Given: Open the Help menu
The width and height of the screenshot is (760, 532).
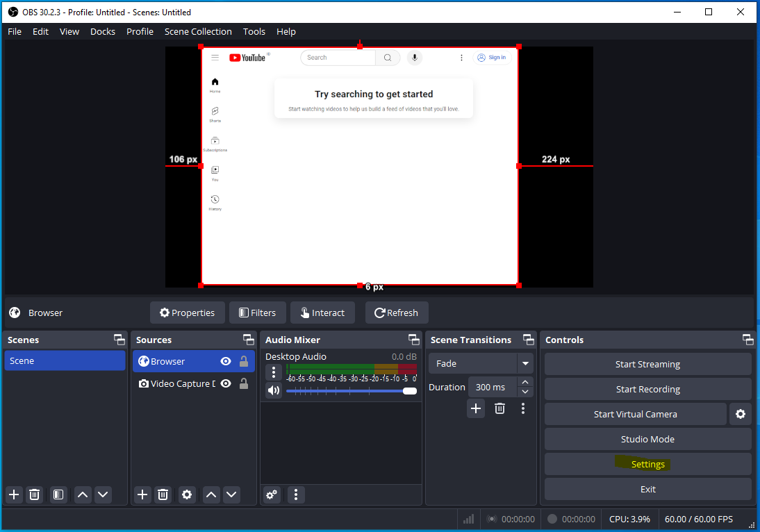Looking at the screenshot, I should (x=286, y=31).
